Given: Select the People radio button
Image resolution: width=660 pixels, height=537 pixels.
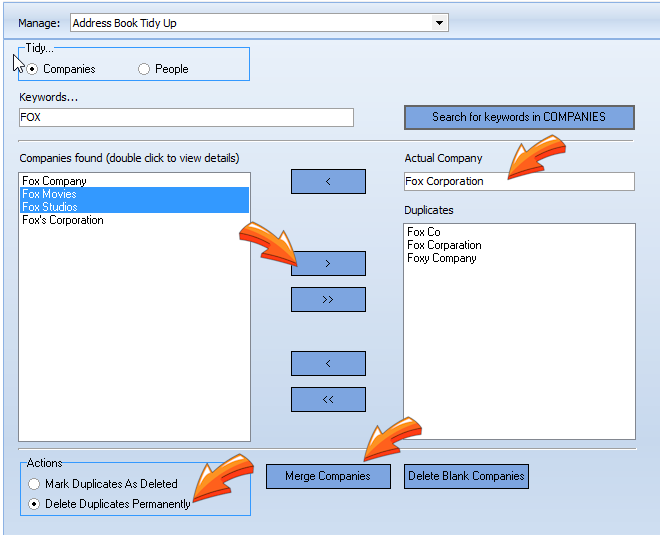Looking at the screenshot, I should [144, 69].
